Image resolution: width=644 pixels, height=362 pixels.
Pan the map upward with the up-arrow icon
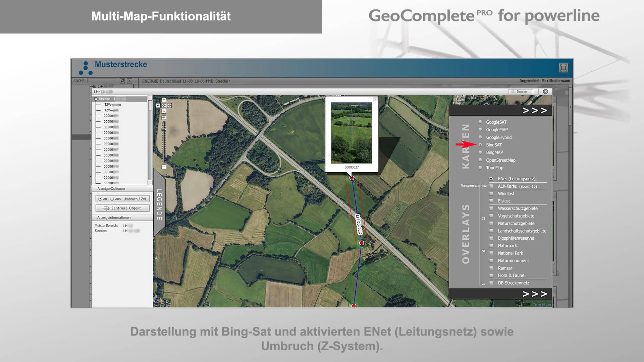coord(164,100)
